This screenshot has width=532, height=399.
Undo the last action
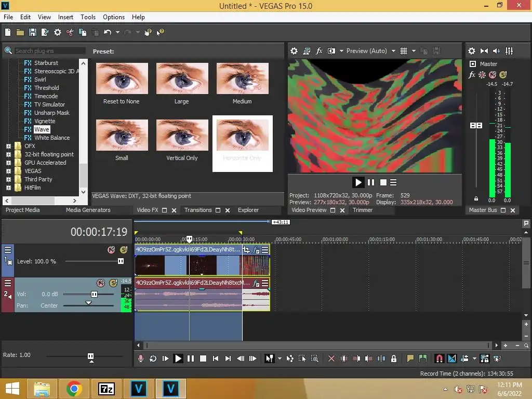(x=108, y=32)
